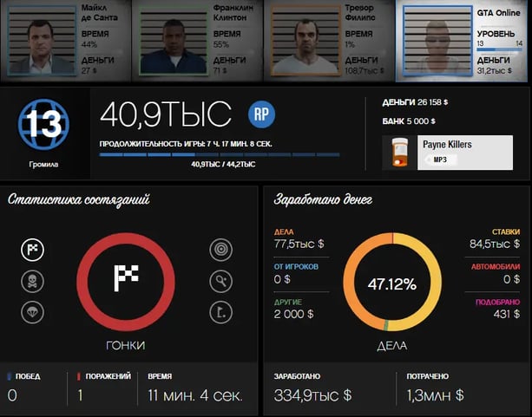Select the tennis racket stats icon
This screenshot has width=532, height=417.
[221, 282]
